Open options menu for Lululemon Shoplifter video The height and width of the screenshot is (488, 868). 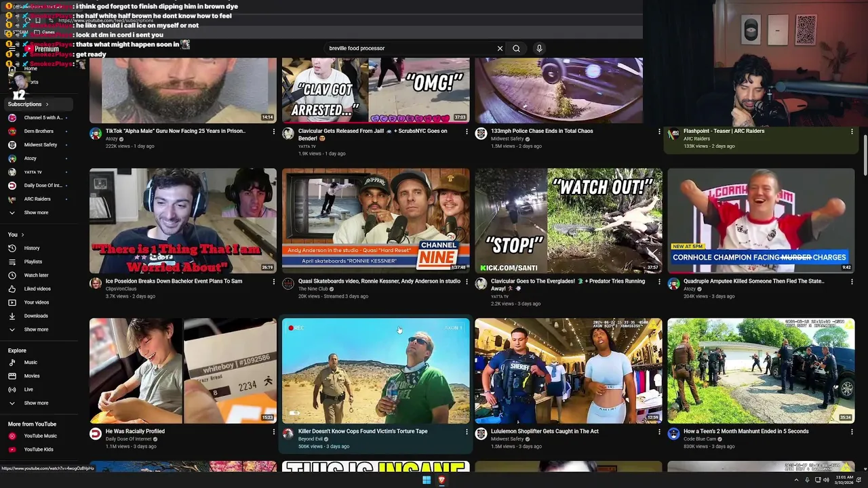point(659,431)
